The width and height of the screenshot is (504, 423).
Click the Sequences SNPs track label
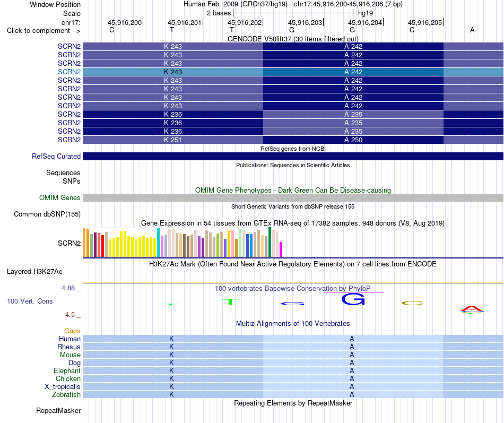[x=63, y=177]
